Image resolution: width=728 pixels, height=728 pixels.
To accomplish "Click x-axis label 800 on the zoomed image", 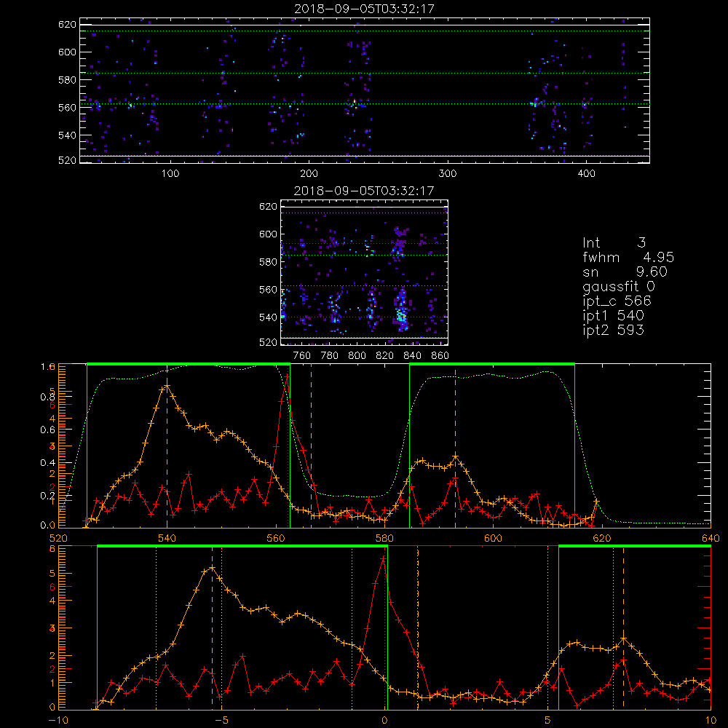I will (357, 356).
